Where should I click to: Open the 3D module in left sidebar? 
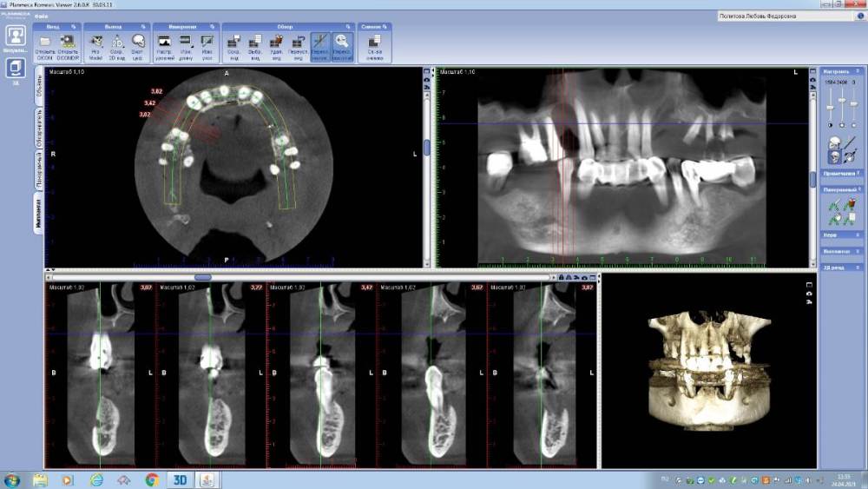coord(15,68)
